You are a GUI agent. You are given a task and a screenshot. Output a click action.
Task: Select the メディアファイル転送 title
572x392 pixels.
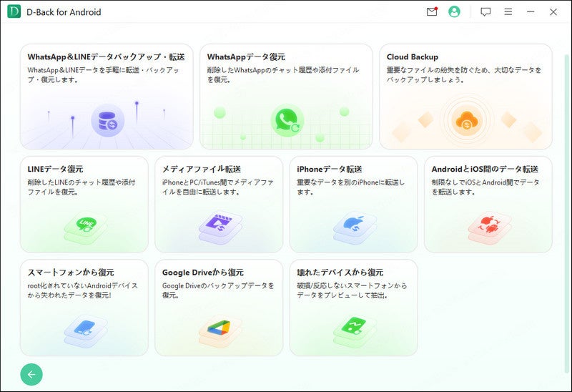coord(202,169)
